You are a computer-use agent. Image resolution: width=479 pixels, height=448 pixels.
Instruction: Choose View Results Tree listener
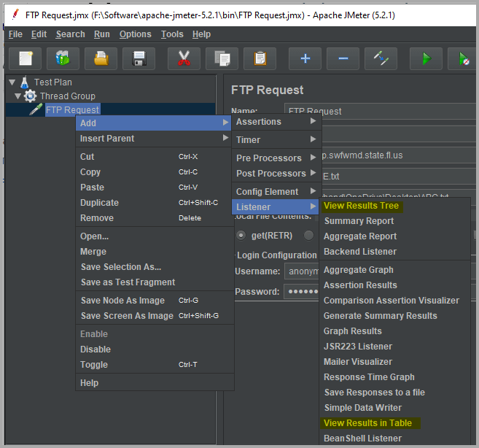tap(361, 206)
